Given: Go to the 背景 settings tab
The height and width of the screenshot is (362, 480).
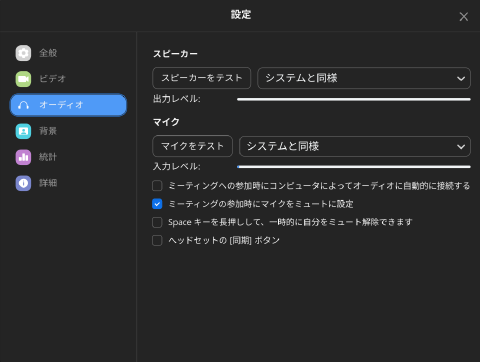Looking at the screenshot, I should tap(68, 131).
